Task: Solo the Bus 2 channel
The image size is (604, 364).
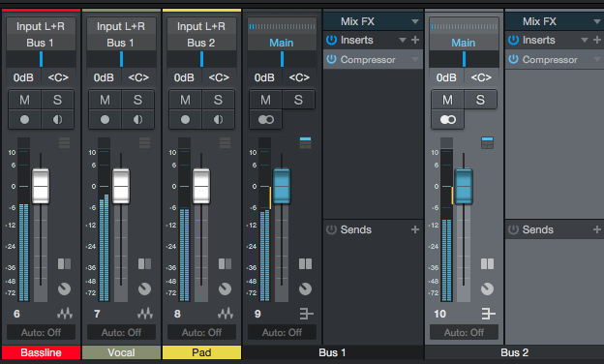Action: [x=480, y=100]
